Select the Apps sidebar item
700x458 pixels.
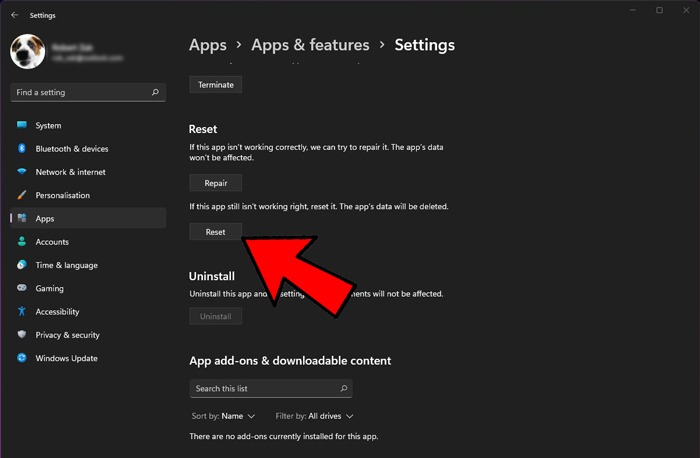point(88,218)
